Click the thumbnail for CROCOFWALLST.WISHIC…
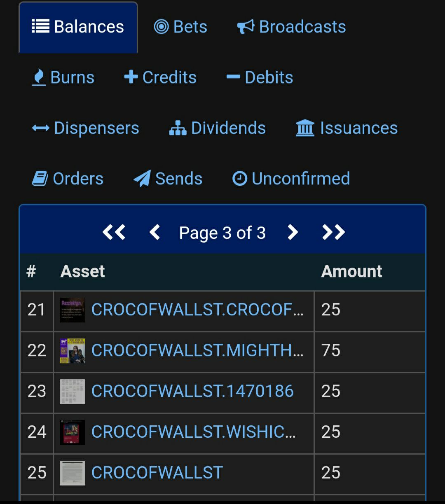This screenshot has width=445, height=504. tap(73, 432)
